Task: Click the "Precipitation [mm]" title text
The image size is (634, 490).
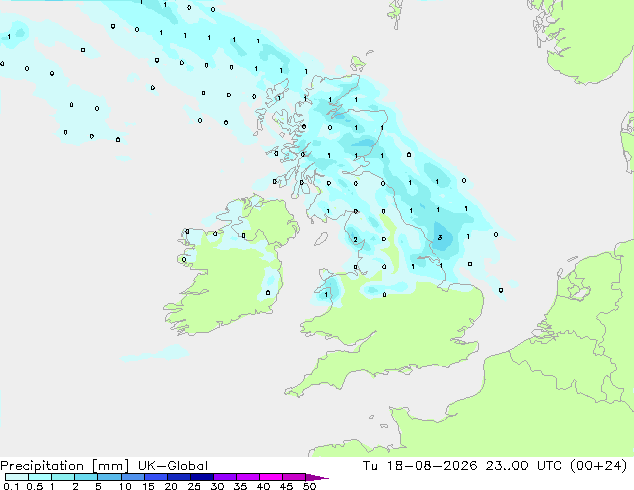Action: click(x=65, y=466)
